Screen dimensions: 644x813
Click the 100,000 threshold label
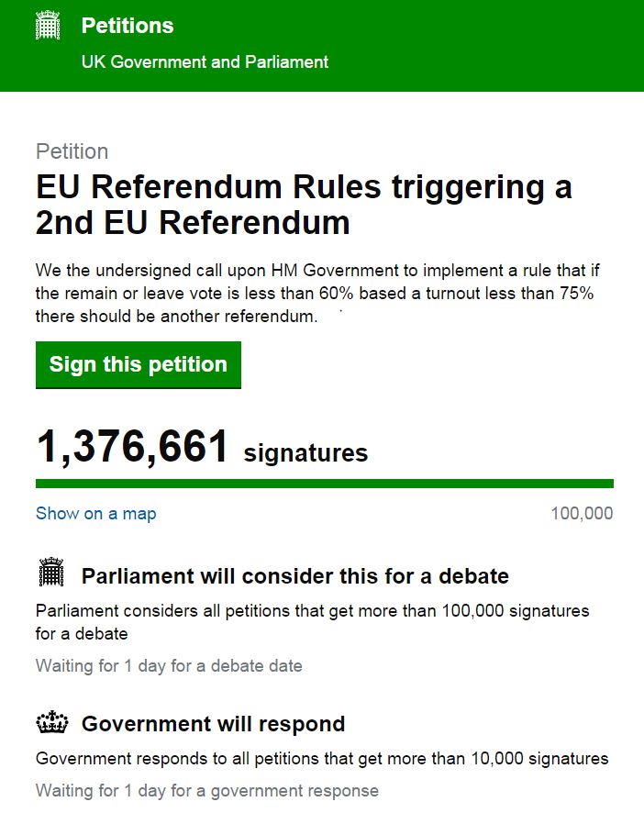pos(582,514)
